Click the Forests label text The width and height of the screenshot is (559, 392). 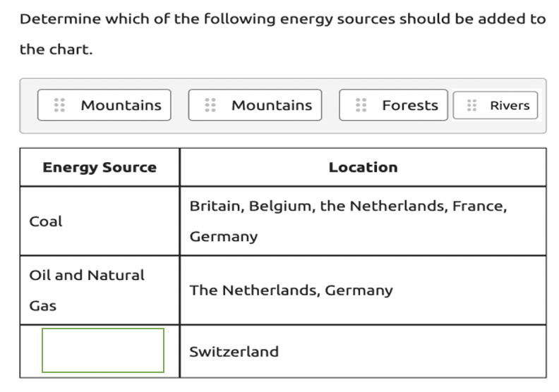tap(410, 105)
